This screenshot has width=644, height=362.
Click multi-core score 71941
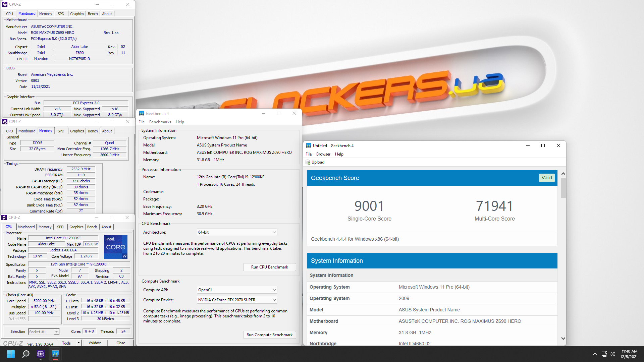click(x=494, y=206)
